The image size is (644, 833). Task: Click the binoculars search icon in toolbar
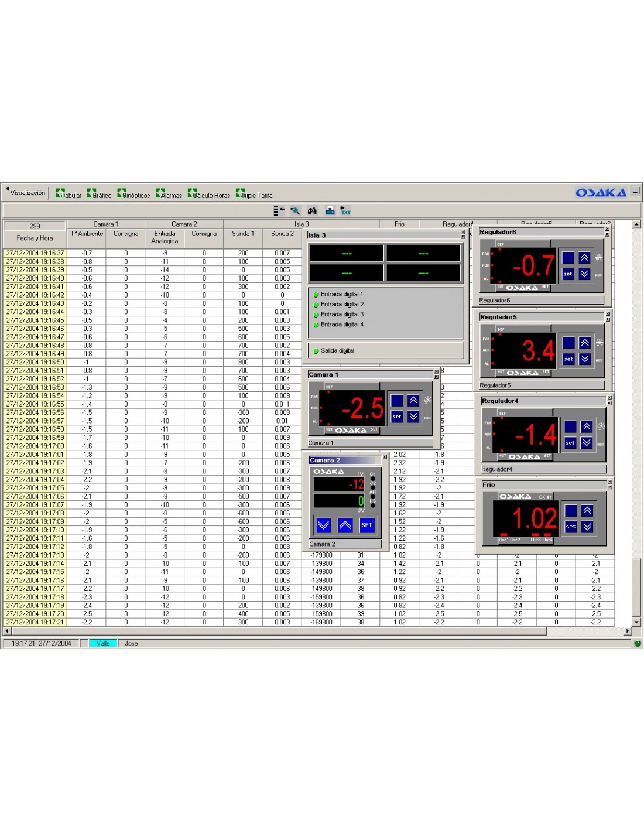pos(312,210)
